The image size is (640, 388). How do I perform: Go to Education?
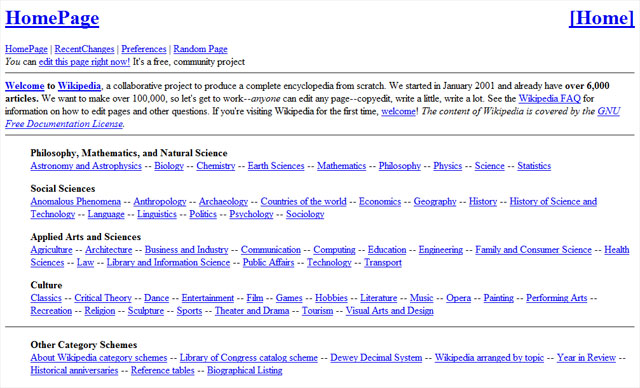pyautogui.click(x=387, y=250)
